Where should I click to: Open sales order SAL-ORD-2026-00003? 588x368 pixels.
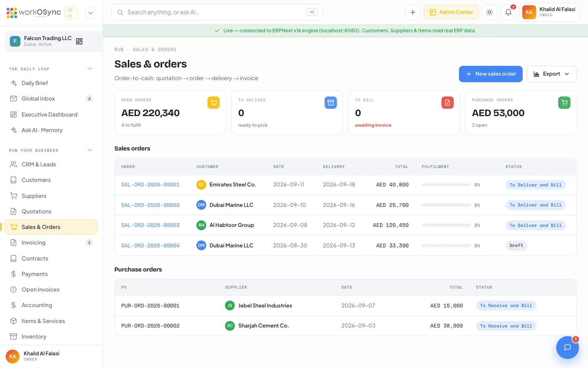point(150,225)
